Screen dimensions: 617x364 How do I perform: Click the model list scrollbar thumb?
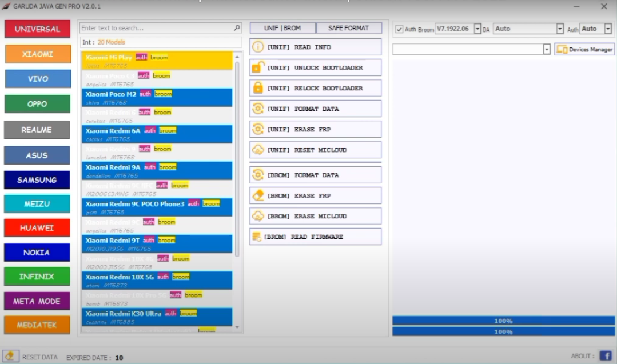coord(237,159)
